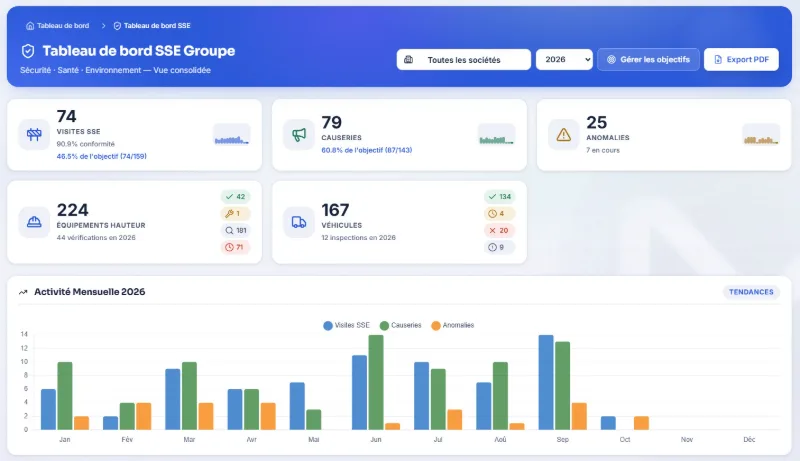Click the Export PDF button

(x=741, y=60)
